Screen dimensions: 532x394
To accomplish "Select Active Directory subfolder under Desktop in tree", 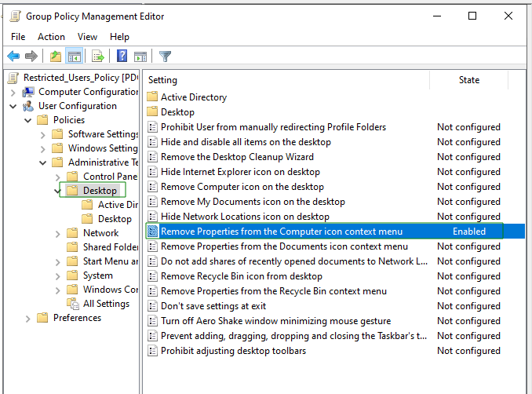I will tap(118, 205).
